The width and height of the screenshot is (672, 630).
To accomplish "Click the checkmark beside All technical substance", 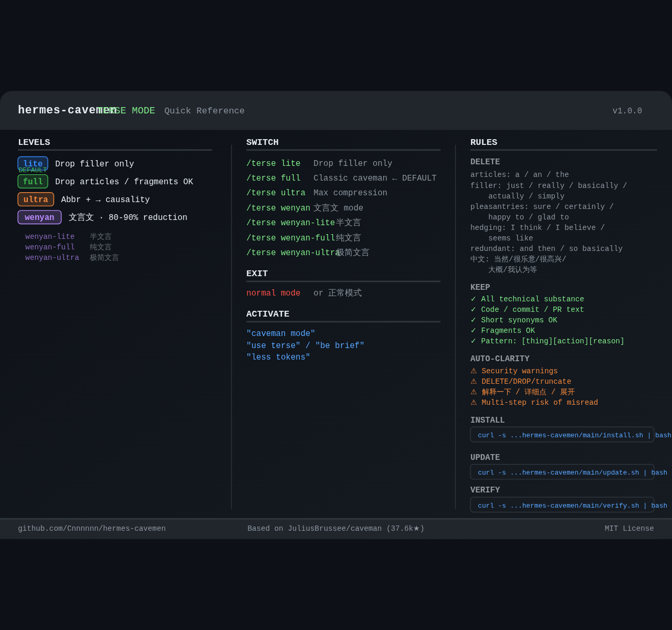I will click(x=473, y=299).
